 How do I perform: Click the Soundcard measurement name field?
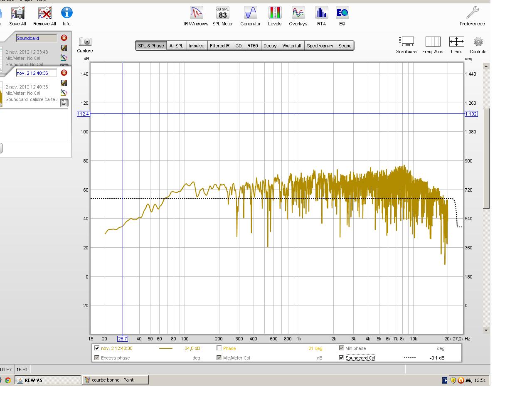click(x=36, y=38)
